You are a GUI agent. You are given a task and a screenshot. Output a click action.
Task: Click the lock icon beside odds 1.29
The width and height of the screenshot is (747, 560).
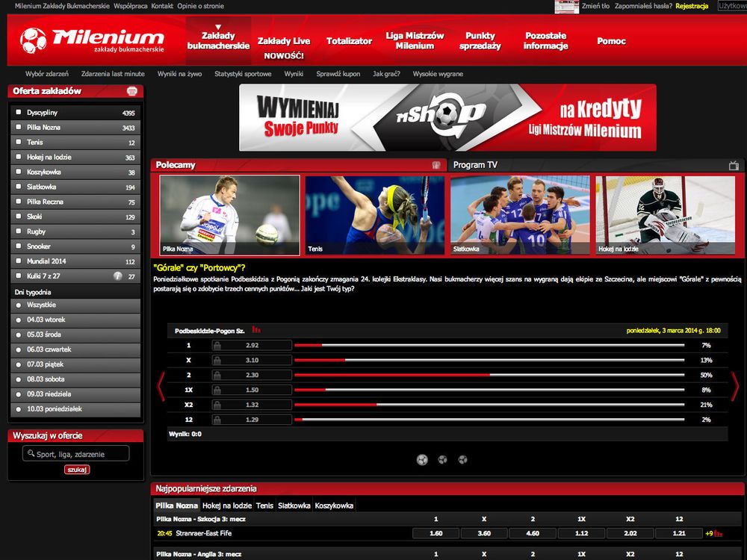pyautogui.click(x=217, y=420)
